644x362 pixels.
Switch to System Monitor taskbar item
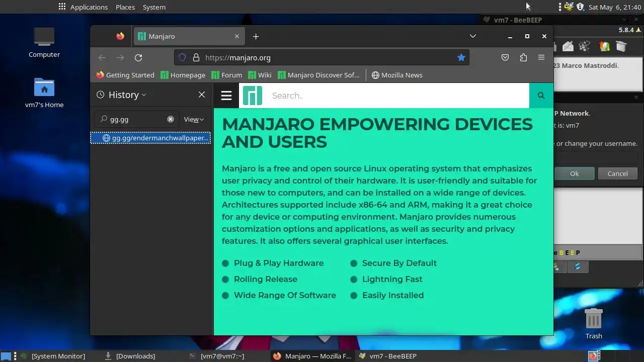(x=53, y=356)
